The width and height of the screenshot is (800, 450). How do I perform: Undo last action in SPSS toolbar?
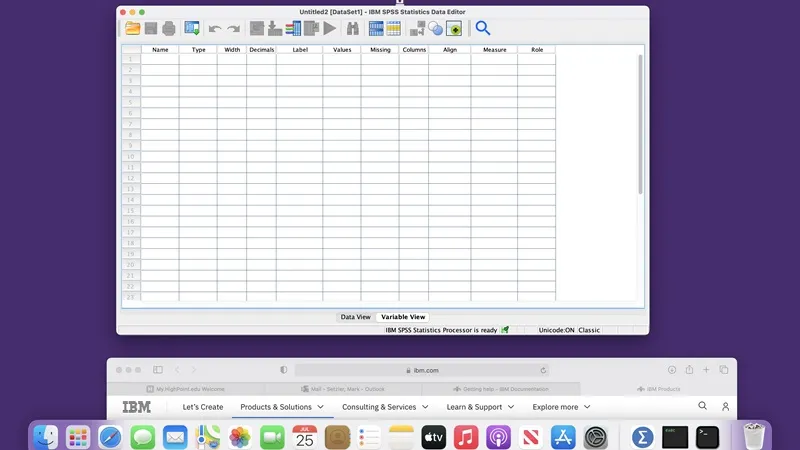(x=215, y=29)
